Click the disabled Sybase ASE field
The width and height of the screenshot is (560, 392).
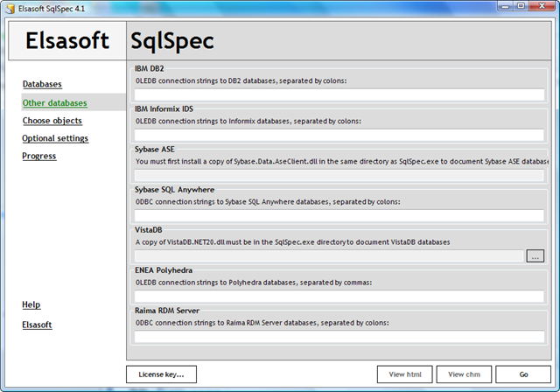tap(339, 175)
